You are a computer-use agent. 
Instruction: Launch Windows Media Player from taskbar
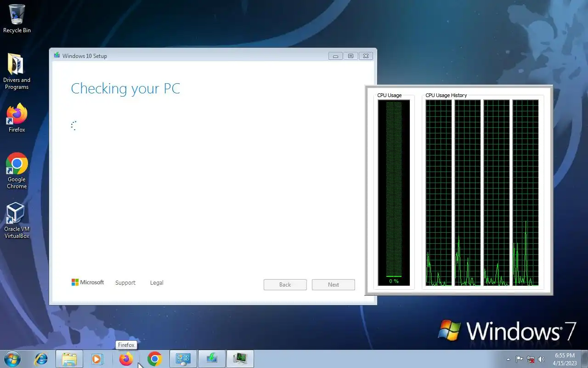coord(97,359)
